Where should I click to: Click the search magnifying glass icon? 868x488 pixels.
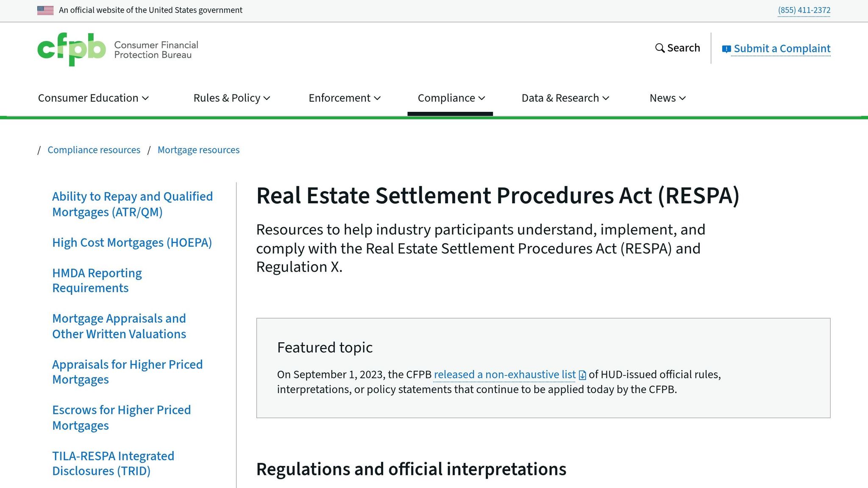[x=659, y=48]
